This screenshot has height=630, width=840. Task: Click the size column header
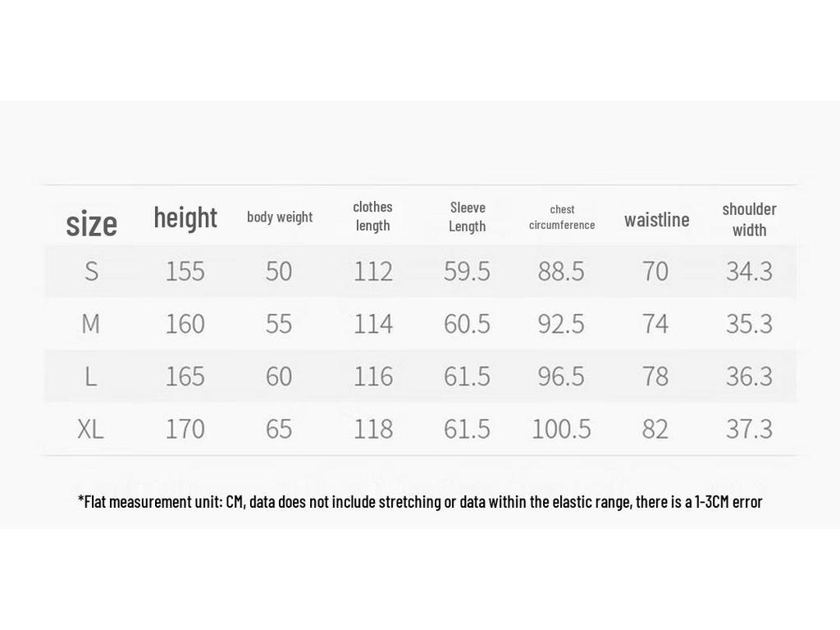click(92, 224)
